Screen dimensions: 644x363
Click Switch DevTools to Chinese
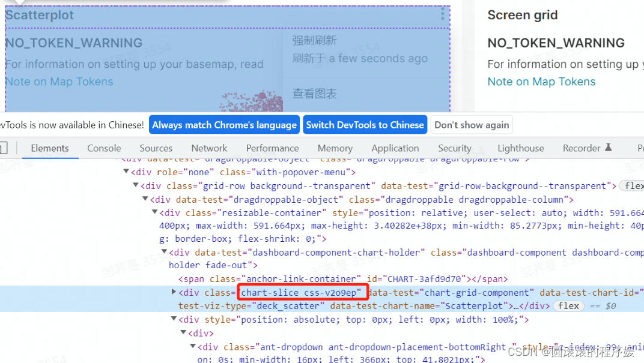[x=365, y=125]
